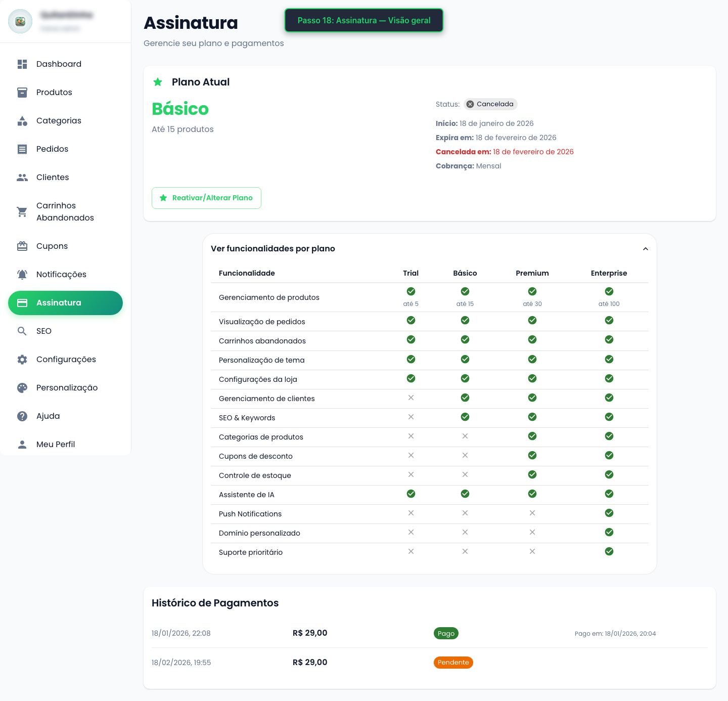Viewport: 728px width, 701px height.
Task: Select the Ajuda sidebar entry
Action: (48, 416)
